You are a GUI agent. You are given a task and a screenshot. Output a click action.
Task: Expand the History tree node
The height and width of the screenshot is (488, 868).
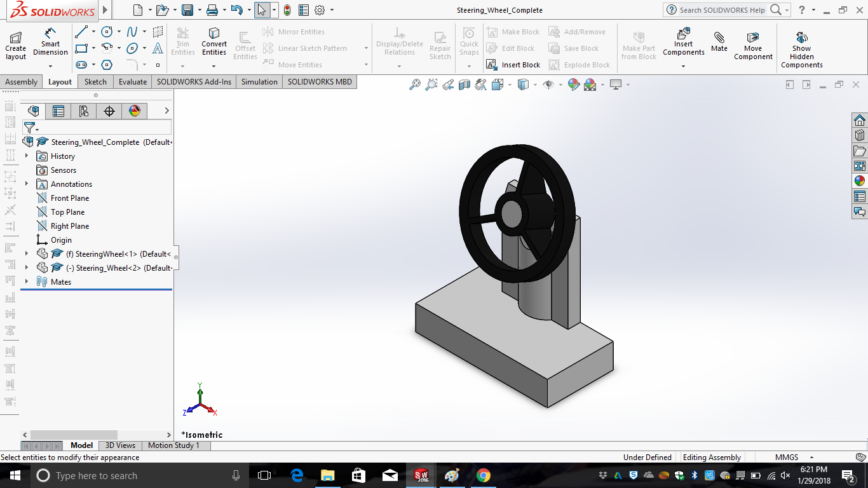click(27, 156)
